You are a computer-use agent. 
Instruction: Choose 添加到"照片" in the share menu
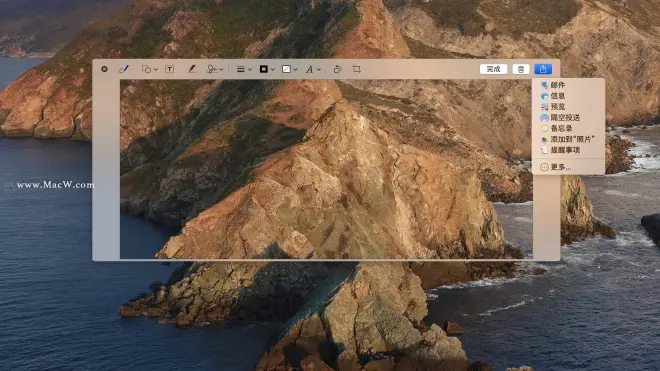coord(568,139)
